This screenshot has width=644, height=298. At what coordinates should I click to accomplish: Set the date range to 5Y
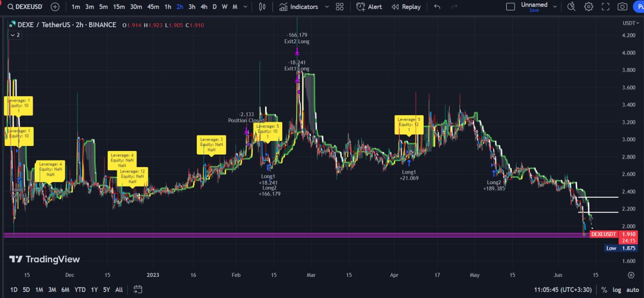(x=107, y=289)
